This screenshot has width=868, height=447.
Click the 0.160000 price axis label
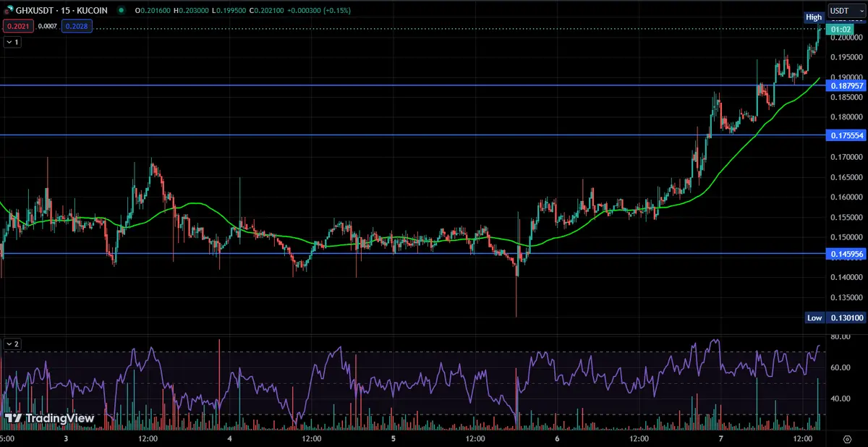(846, 197)
